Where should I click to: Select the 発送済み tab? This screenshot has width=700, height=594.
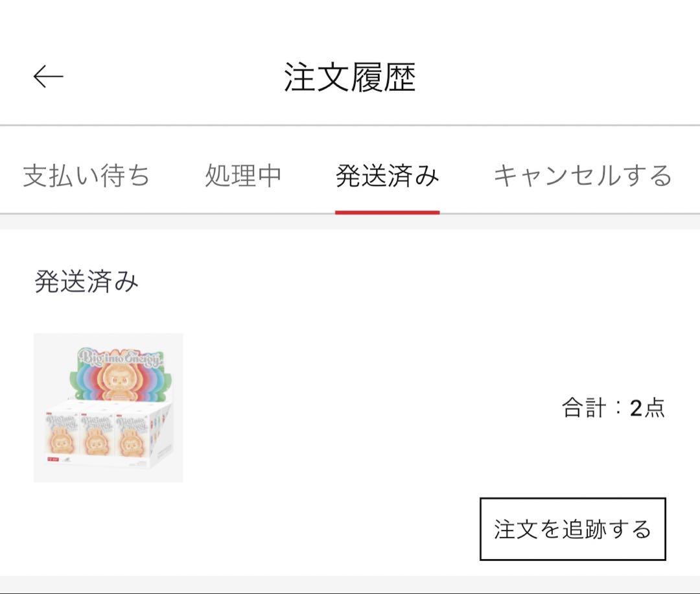[x=387, y=176]
